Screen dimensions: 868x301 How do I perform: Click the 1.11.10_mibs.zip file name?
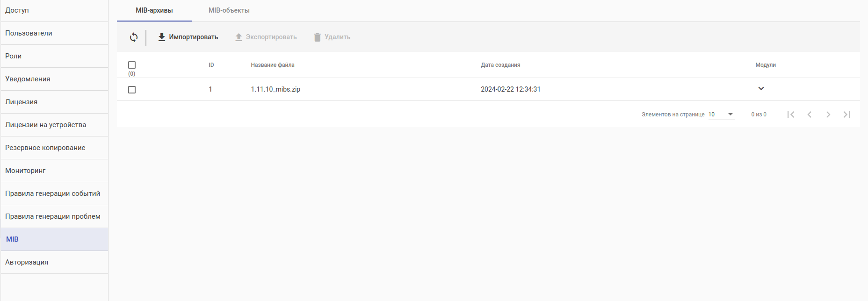click(x=275, y=89)
